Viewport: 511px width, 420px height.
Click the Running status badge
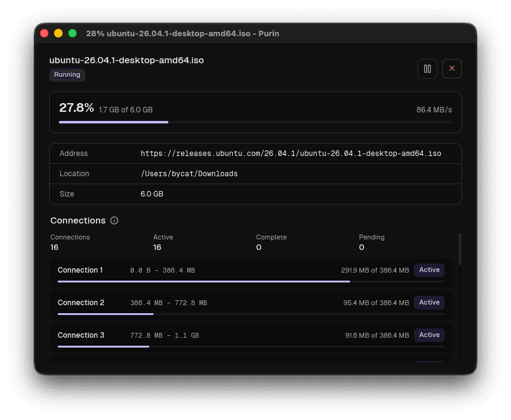[x=67, y=75]
